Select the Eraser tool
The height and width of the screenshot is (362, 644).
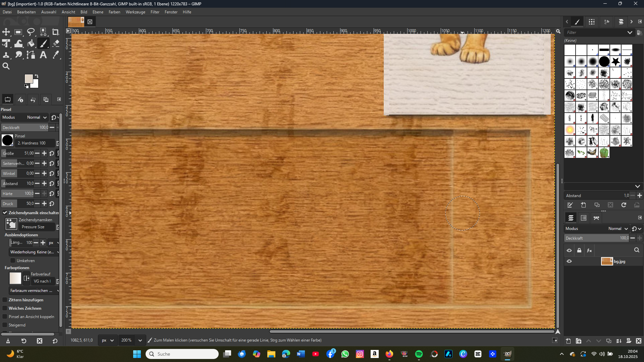click(x=56, y=44)
